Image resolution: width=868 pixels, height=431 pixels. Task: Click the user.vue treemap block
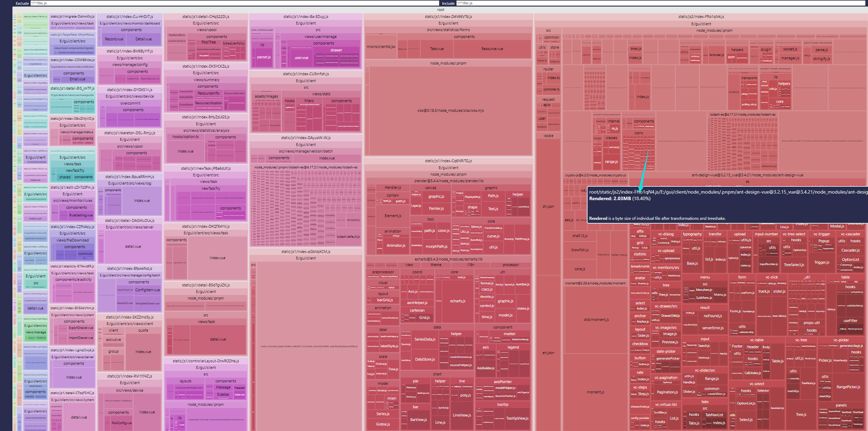point(301,58)
